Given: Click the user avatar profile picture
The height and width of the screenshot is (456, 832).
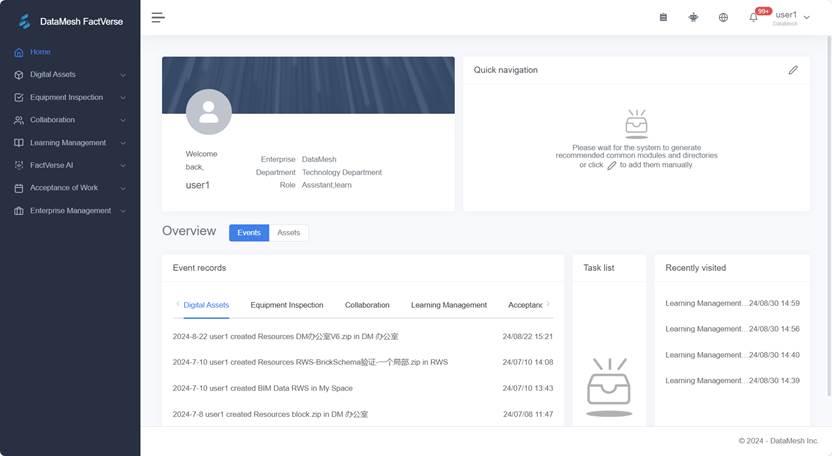Looking at the screenshot, I should tap(208, 112).
